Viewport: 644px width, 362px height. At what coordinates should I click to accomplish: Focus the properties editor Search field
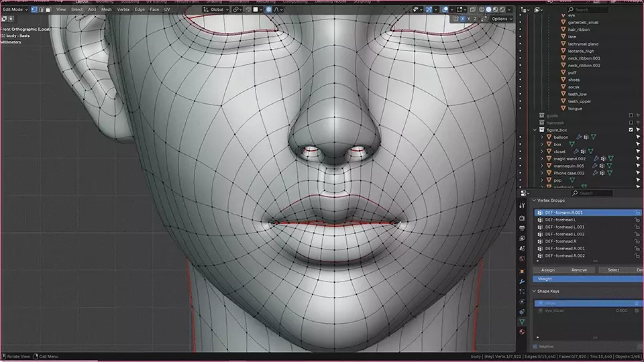[592, 193]
